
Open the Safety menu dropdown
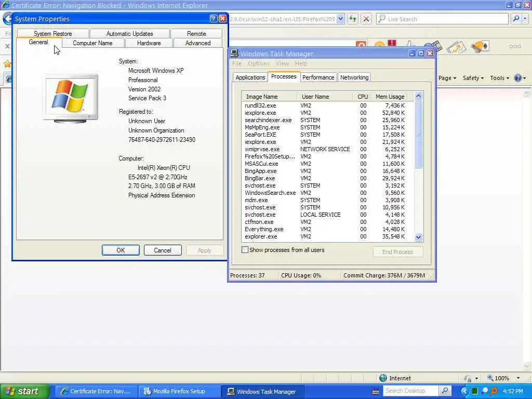473,78
